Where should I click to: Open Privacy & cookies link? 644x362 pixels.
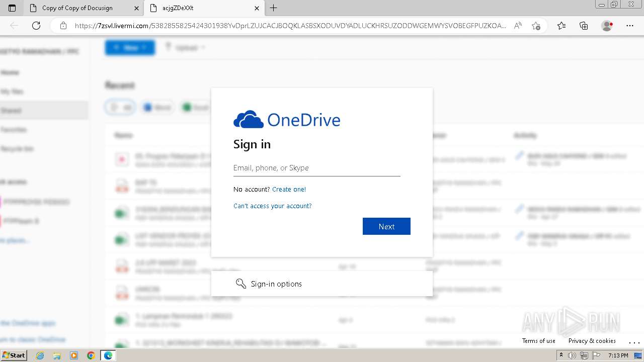coord(592,341)
